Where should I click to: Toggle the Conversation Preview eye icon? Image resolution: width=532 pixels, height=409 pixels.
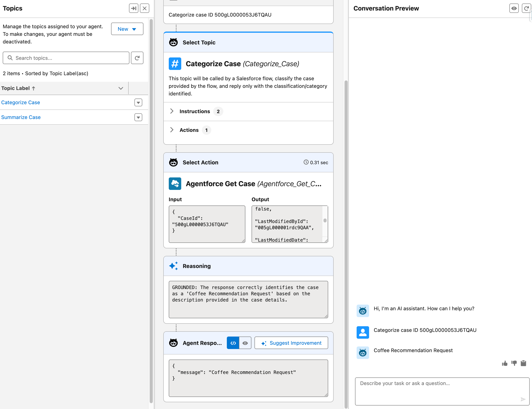click(514, 8)
